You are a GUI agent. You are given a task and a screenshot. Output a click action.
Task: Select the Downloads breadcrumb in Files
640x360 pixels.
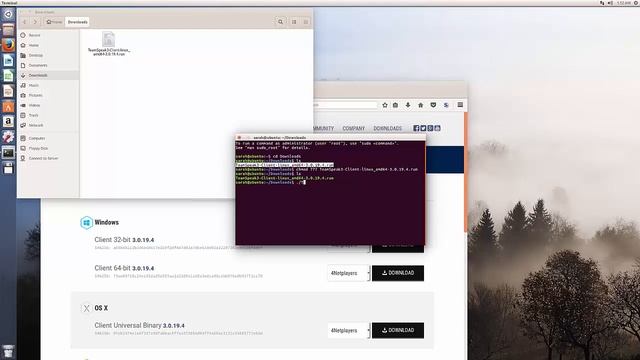78,22
